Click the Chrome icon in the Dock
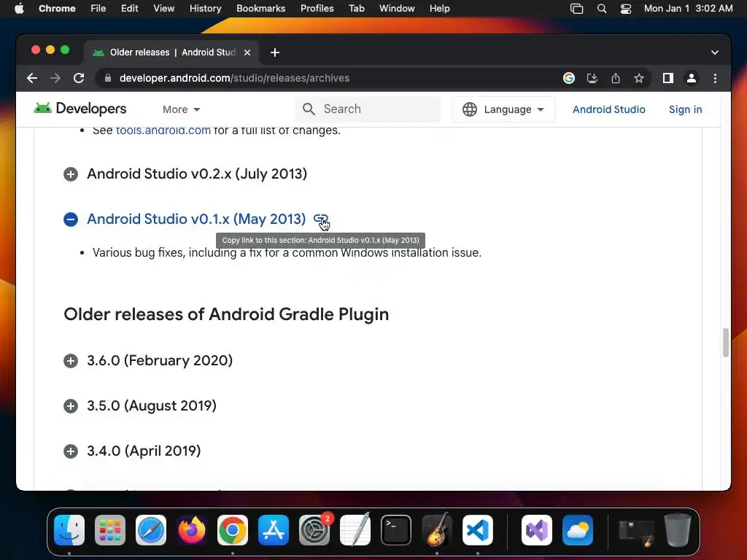747x560 pixels. [233, 530]
